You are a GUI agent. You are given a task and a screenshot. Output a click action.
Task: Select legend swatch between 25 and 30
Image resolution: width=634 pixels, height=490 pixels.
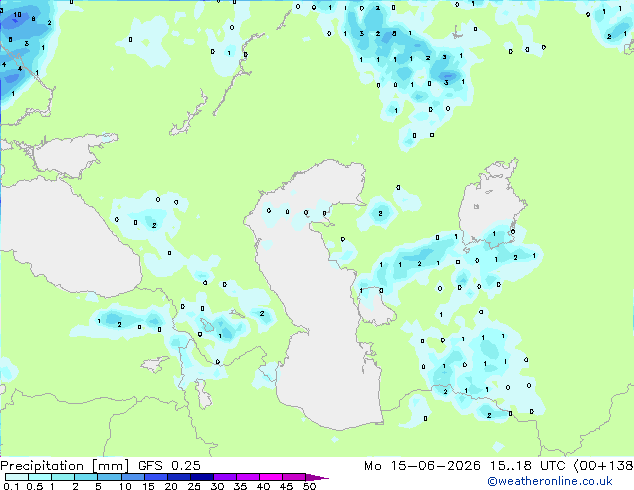click(202, 477)
